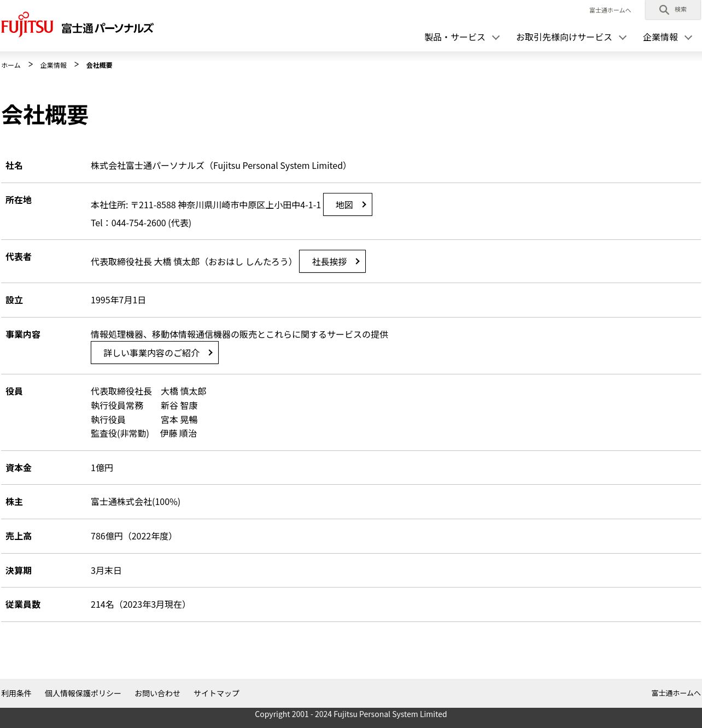Open 詳しい事業内容のご紹介
Image resolution: width=702 pixels, height=728 pixels.
155,353
